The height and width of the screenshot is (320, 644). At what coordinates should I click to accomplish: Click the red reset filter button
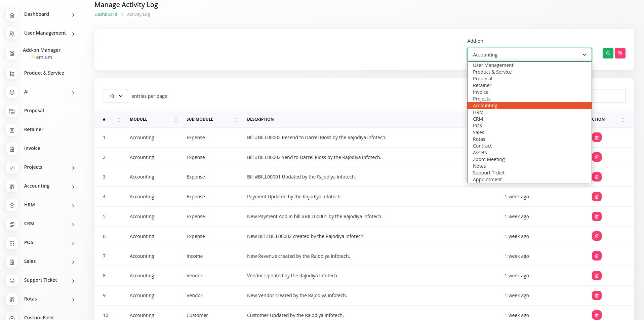point(620,53)
